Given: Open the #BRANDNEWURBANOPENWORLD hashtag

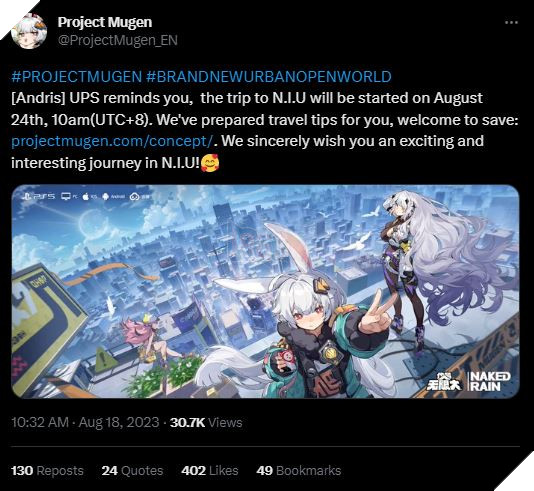Looking at the screenshot, I should pyautogui.click(x=269, y=77).
